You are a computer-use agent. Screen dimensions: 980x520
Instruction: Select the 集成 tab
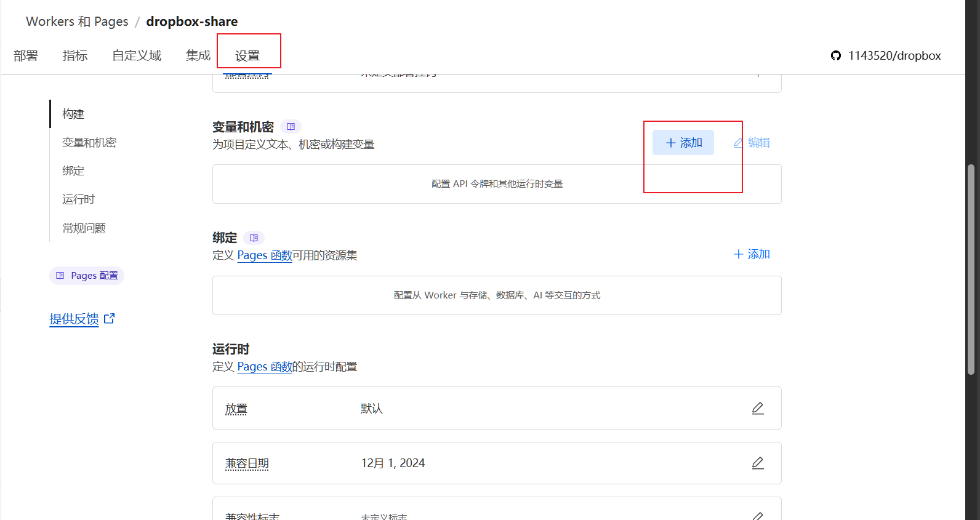click(198, 56)
